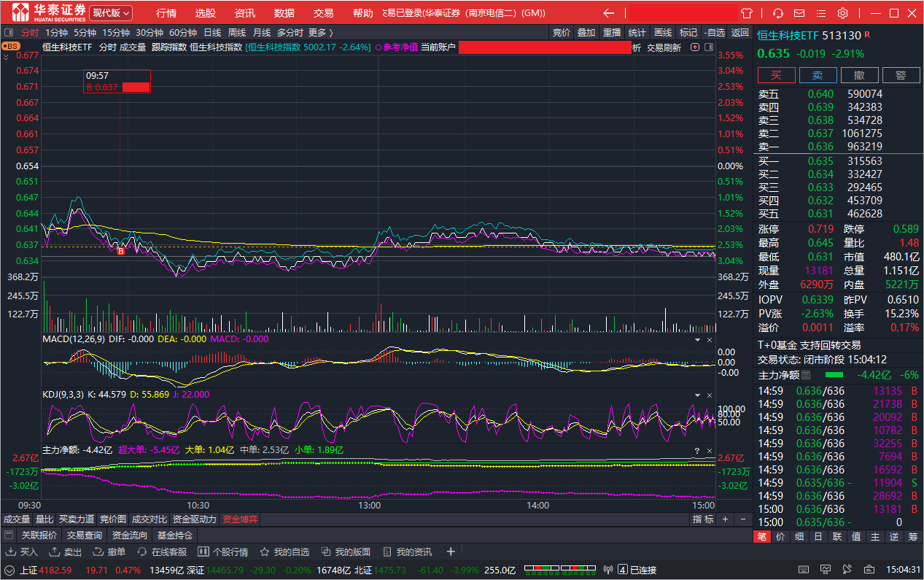The height and width of the screenshot is (580, 924).
Task: Click the help question mark on 主力净额 panel
Action: (696, 451)
